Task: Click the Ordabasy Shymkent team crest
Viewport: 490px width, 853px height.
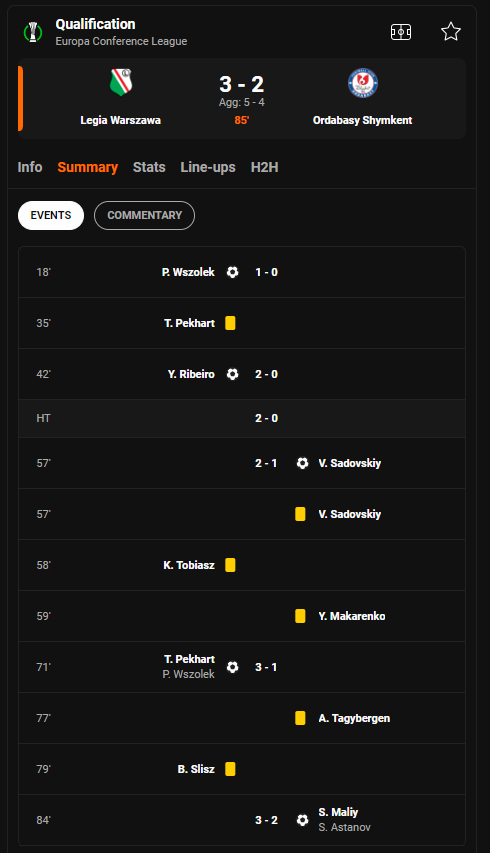Action: [x=363, y=83]
